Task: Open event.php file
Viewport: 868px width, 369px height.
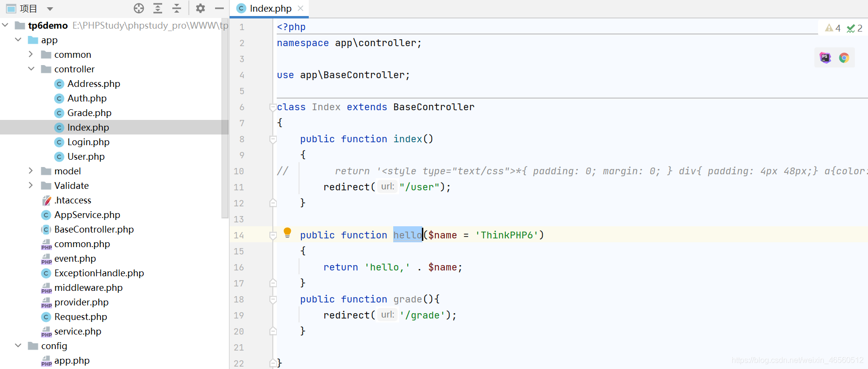Action: point(75,258)
